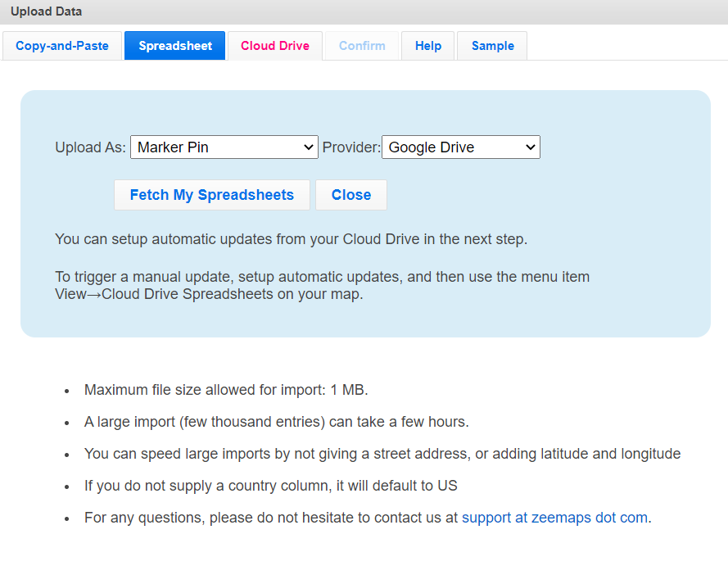
Task: Open the support at zeemaps dot com link
Action: click(x=554, y=518)
